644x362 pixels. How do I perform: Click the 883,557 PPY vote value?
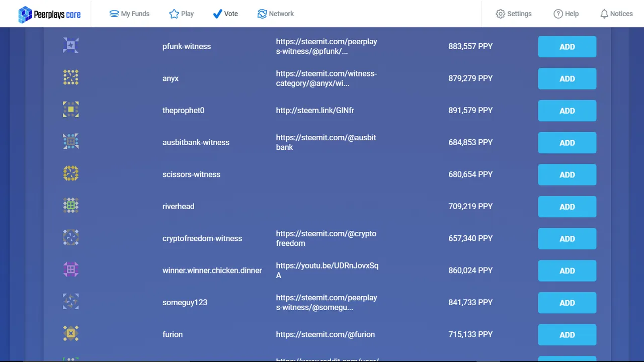(x=470, y=46)
